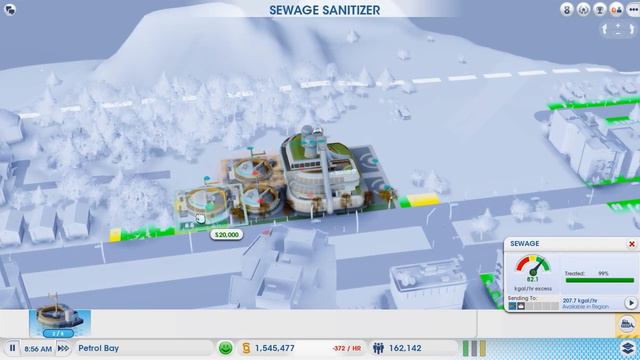The image size is (640, 360).
Task: Open the green smiley happiness indicator
Action: [x=225, y=348]
